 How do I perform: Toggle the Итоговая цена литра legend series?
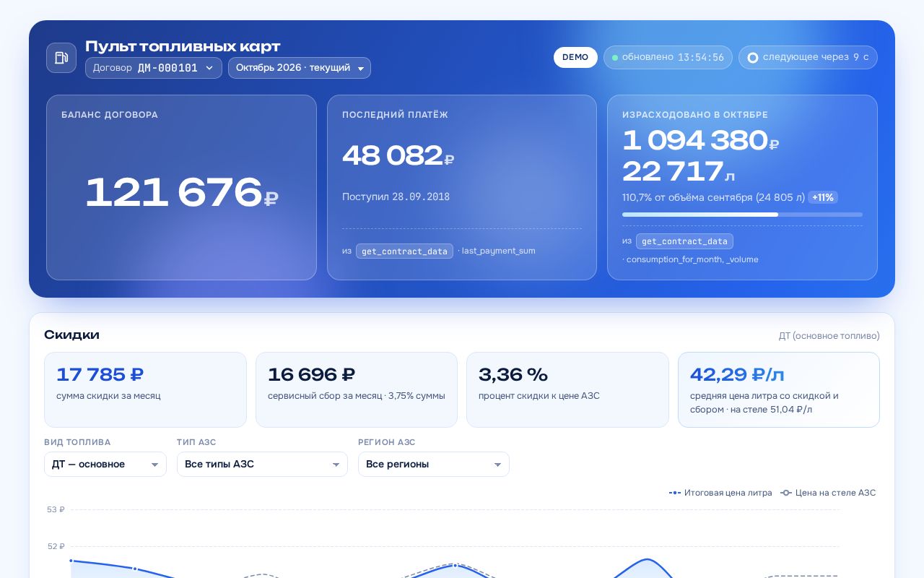coord(720,493)
